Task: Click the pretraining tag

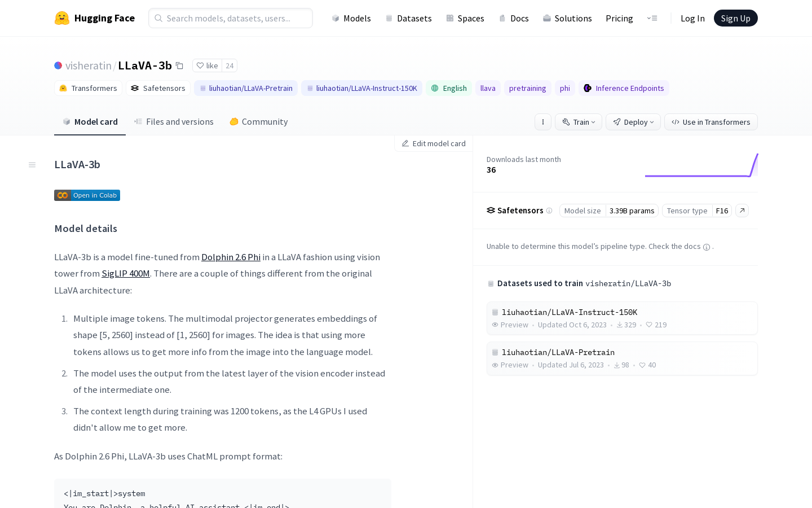Action: coord(527,88)
